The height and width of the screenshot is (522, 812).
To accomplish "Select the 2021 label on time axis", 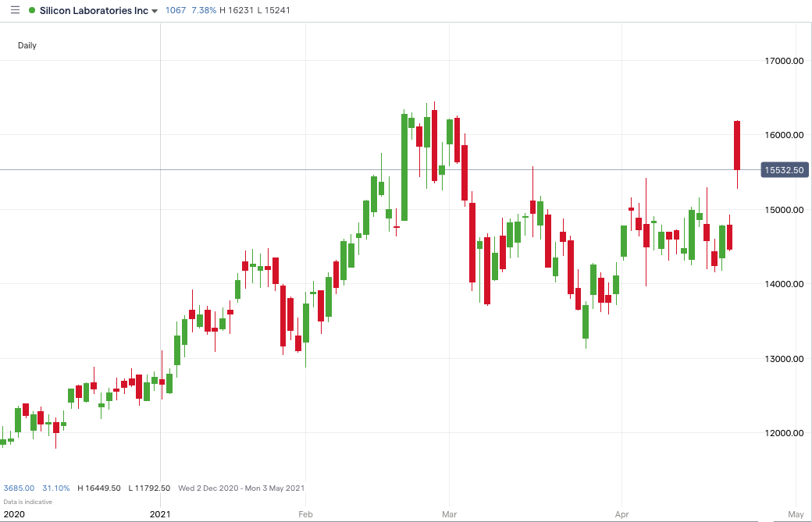I will (159, 514).
